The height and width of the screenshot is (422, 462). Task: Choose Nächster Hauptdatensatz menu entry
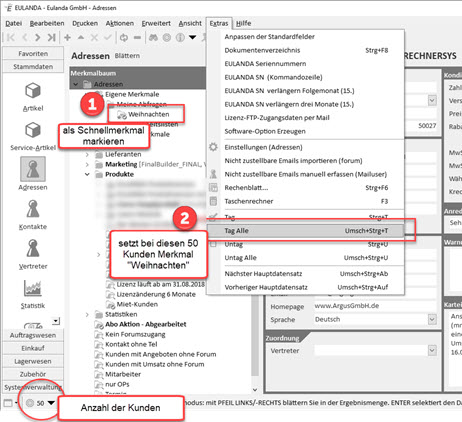click(x=305, y=274)
